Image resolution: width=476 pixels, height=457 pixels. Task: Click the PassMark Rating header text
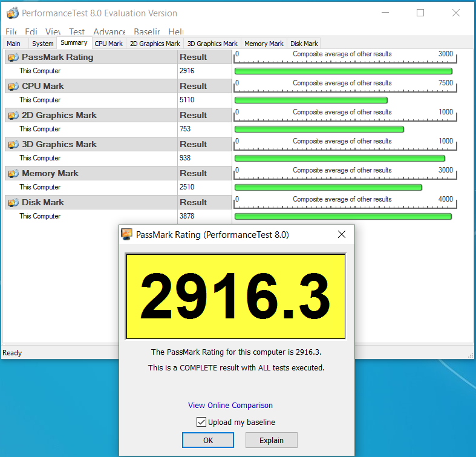(57, 57)
